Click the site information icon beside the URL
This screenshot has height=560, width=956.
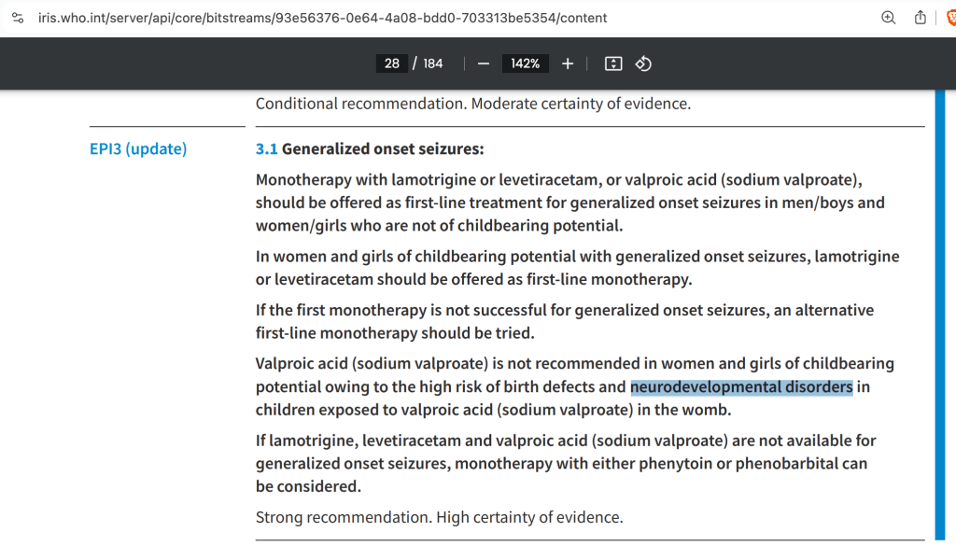(18, 18)
